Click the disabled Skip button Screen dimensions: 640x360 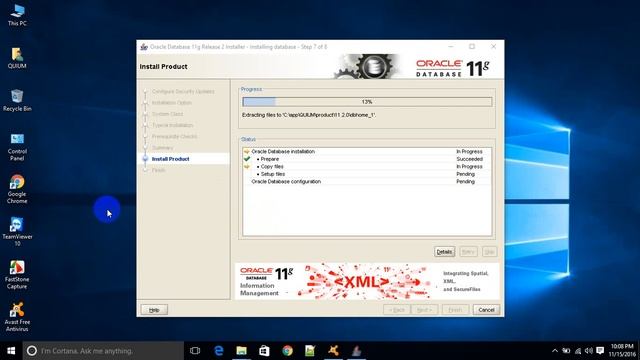point(489,252)
